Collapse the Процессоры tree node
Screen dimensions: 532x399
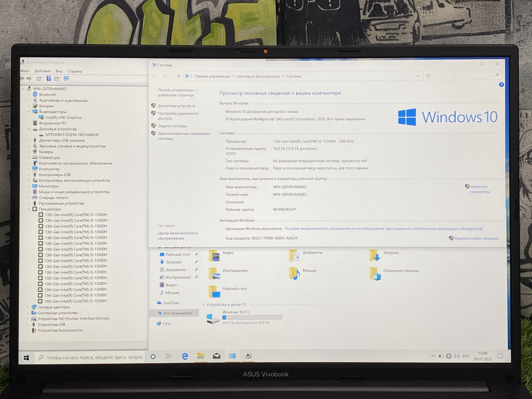[29, 209]
